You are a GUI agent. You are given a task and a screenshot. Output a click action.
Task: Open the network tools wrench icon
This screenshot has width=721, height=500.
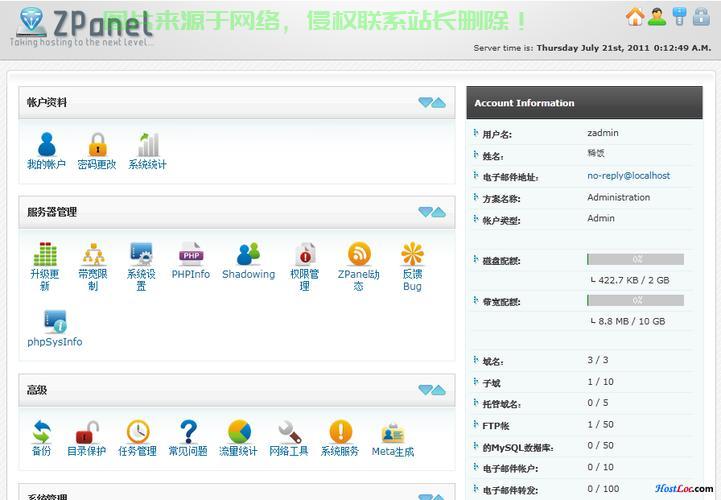pyautogui.click(x=290, y=431)
